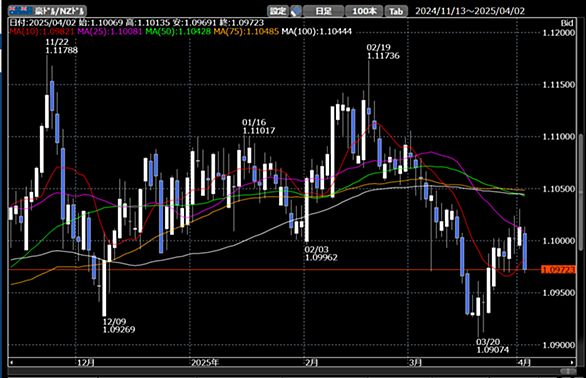
Task: Click the Tab button
Action: point(396,11)
